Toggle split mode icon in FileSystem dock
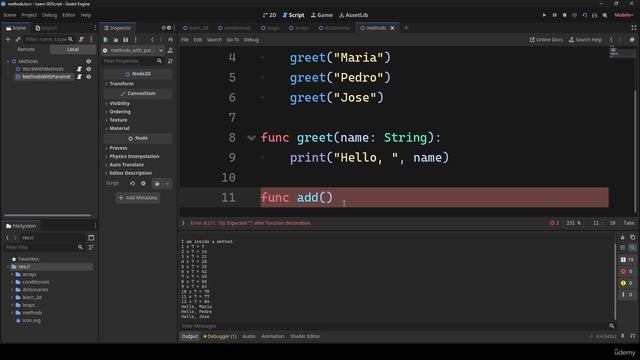640x360 pixels. point(91,238)
